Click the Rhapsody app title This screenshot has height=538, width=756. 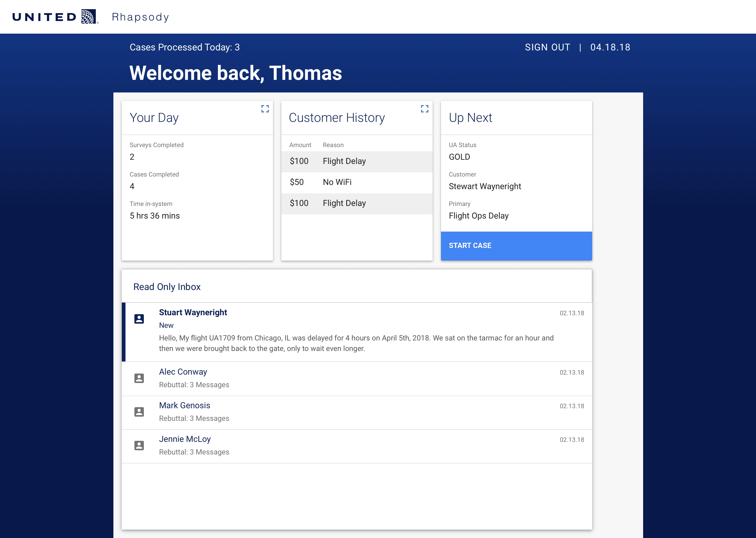[140, 17]
